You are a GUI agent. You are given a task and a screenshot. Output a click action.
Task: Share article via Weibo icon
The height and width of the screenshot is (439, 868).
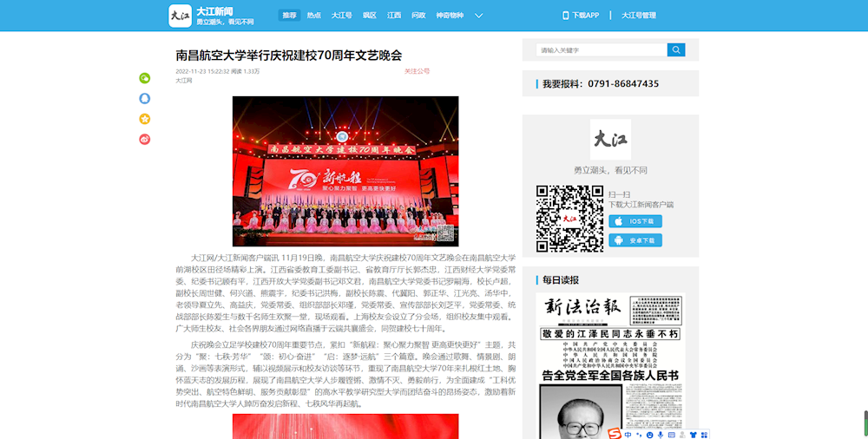pos(145,139)
